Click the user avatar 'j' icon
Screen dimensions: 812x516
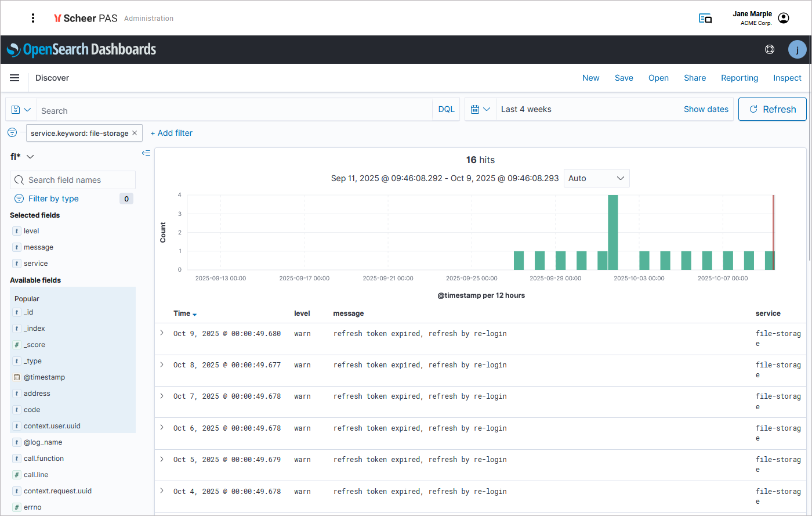point(797,49)
